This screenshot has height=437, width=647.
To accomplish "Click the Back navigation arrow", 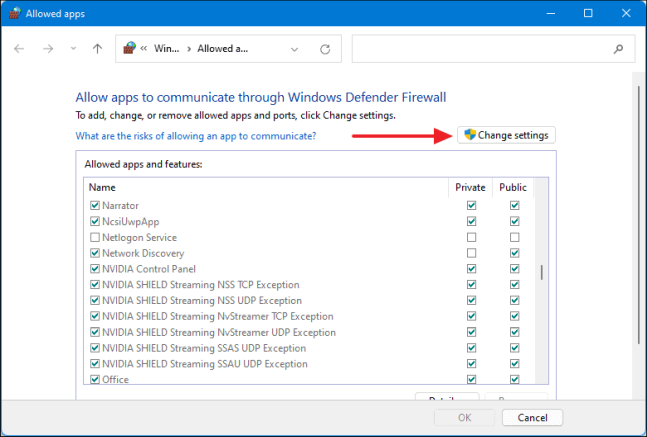I will pos(20,48).
